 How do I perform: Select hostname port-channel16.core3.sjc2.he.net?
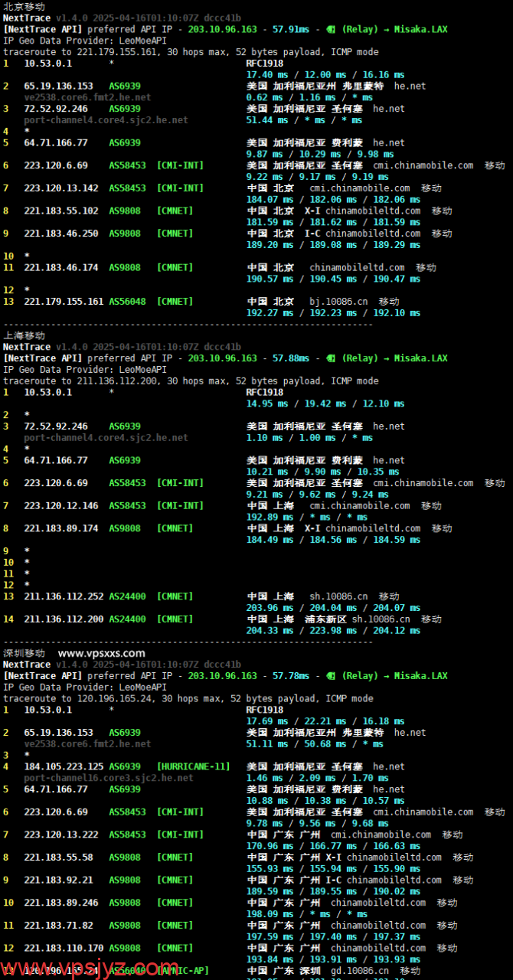(x=109, y=778)
